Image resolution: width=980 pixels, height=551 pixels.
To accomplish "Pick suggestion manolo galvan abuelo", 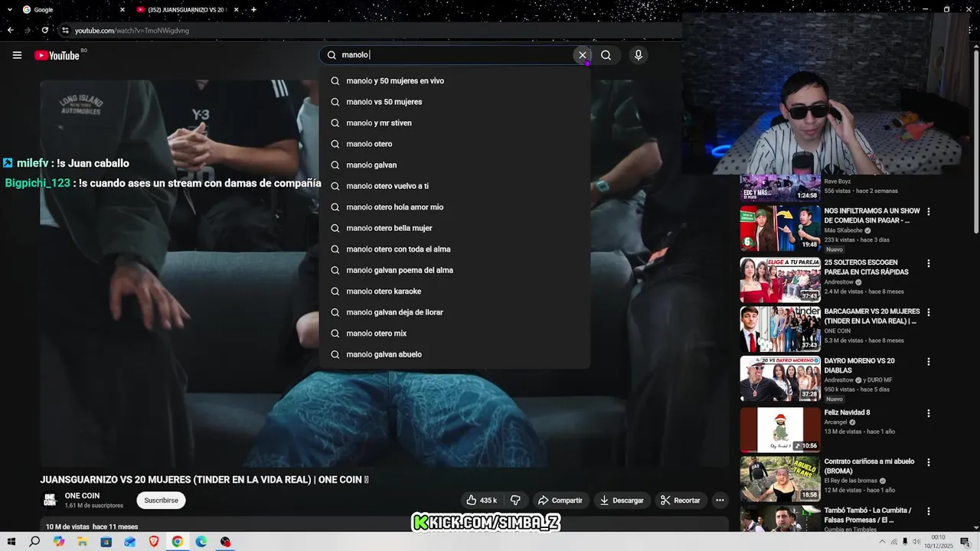I will 455,354.
